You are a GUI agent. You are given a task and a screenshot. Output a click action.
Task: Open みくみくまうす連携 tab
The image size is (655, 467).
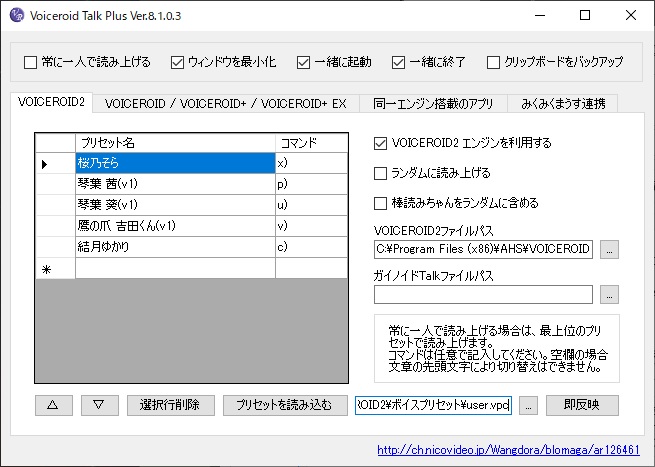tap(563, 104)
